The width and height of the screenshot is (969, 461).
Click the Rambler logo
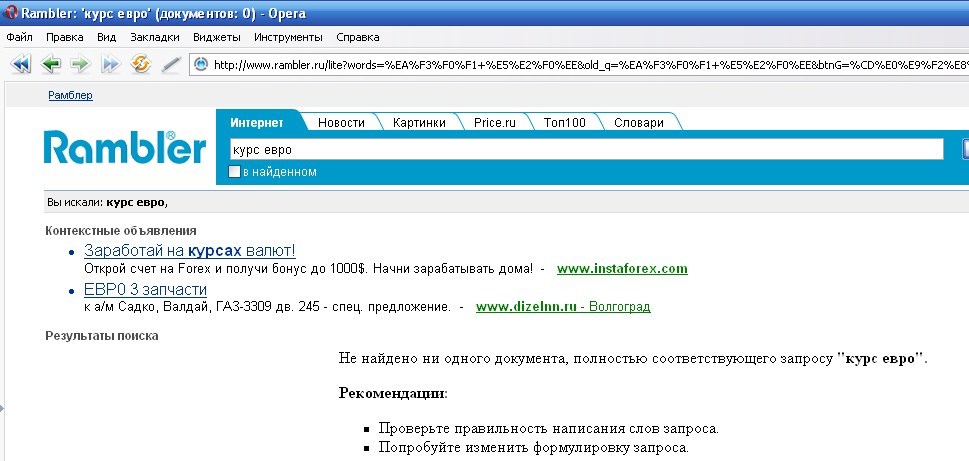(x=124, y=149)
